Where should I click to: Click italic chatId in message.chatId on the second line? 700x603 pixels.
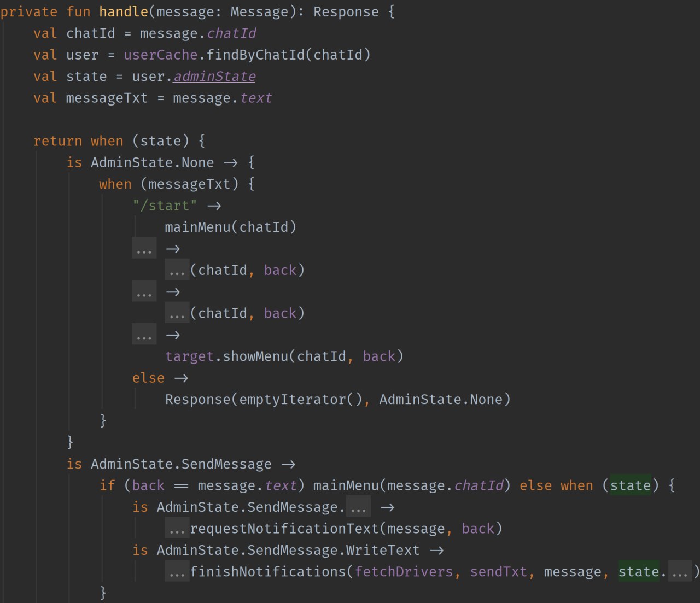pyautogui.click(x=231, y=34)
